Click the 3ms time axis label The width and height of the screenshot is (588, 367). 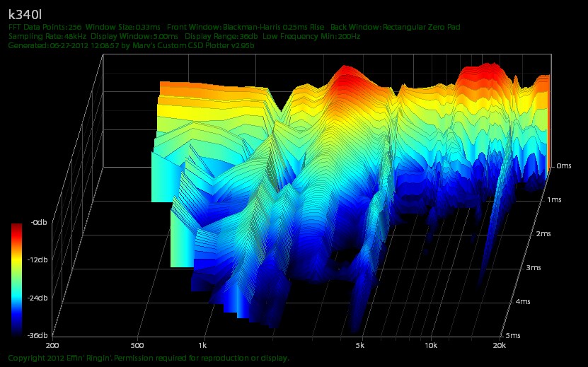click(534, 267)
